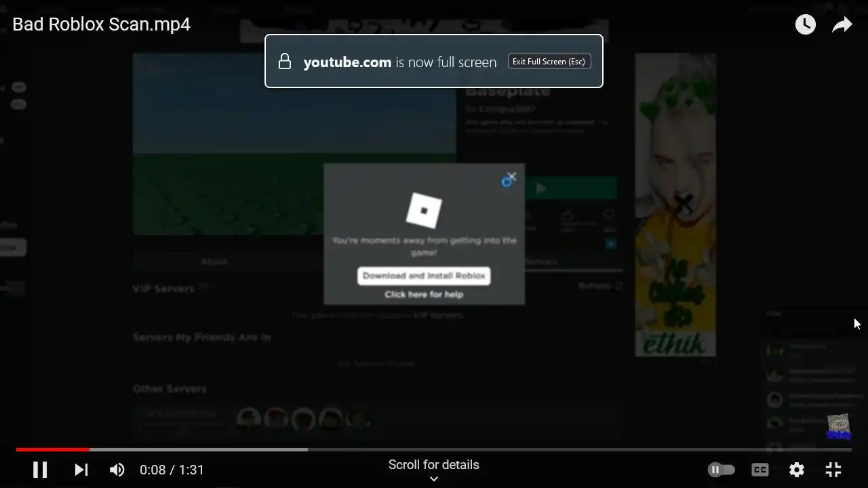The height and width of the screenshot is (488, 868).
Task: Open the ethik banner advertisement
Action: pyautogui.click(x=675, y=205)
